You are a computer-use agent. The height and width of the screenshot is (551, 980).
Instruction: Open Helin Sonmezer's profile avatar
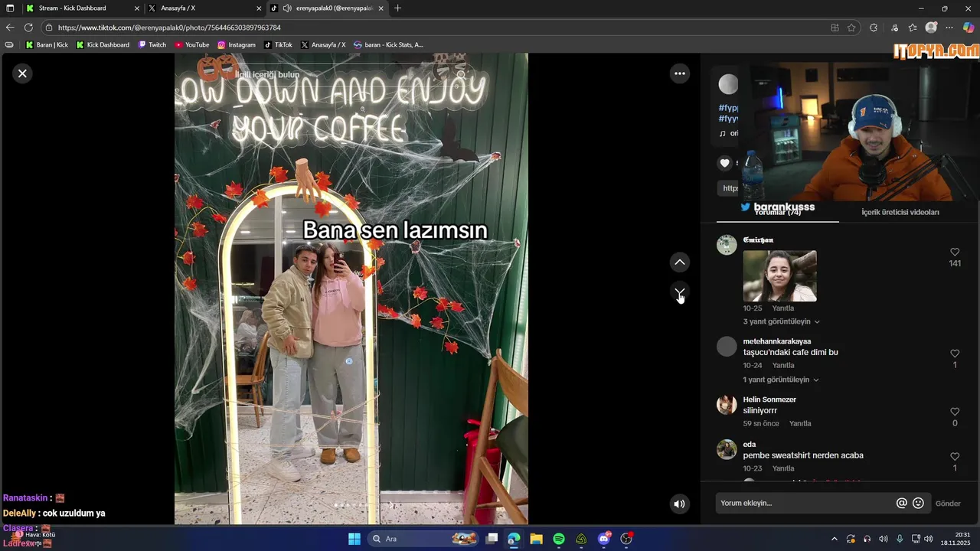point(727,405)
